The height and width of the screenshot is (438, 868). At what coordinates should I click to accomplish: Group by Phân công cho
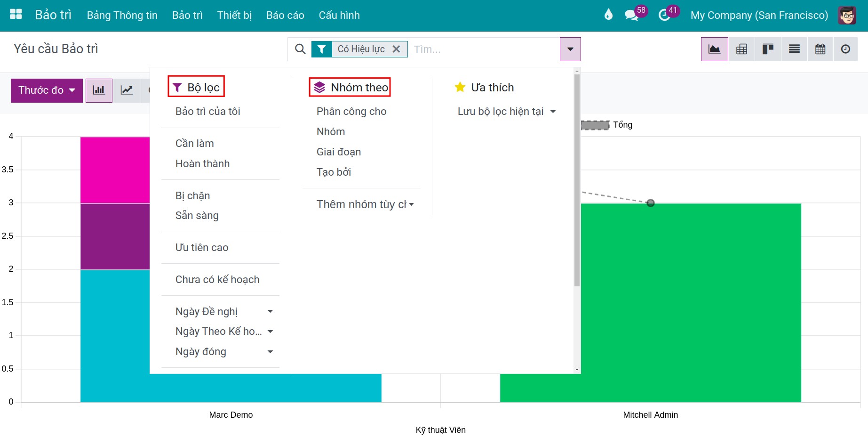[x=351, y=112]
